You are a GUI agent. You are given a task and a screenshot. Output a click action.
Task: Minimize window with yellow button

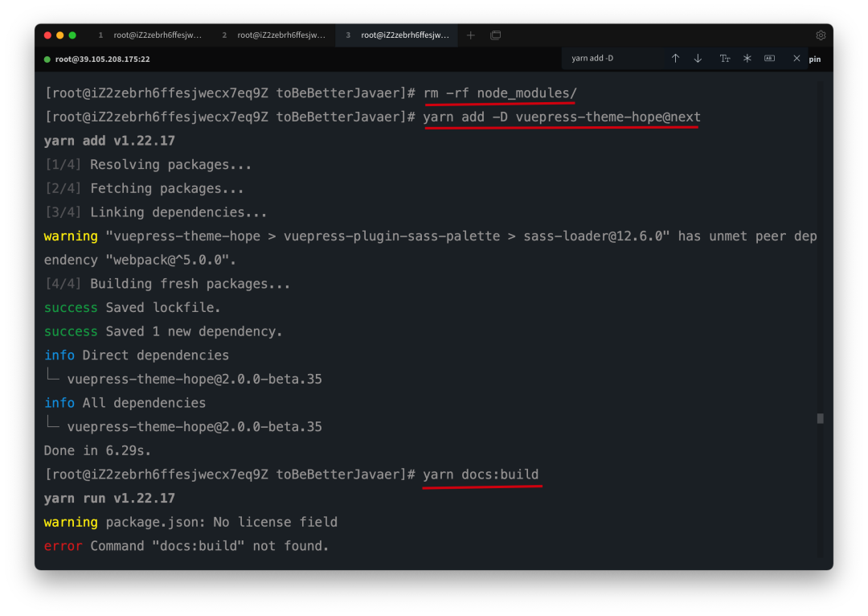(59, 35)
